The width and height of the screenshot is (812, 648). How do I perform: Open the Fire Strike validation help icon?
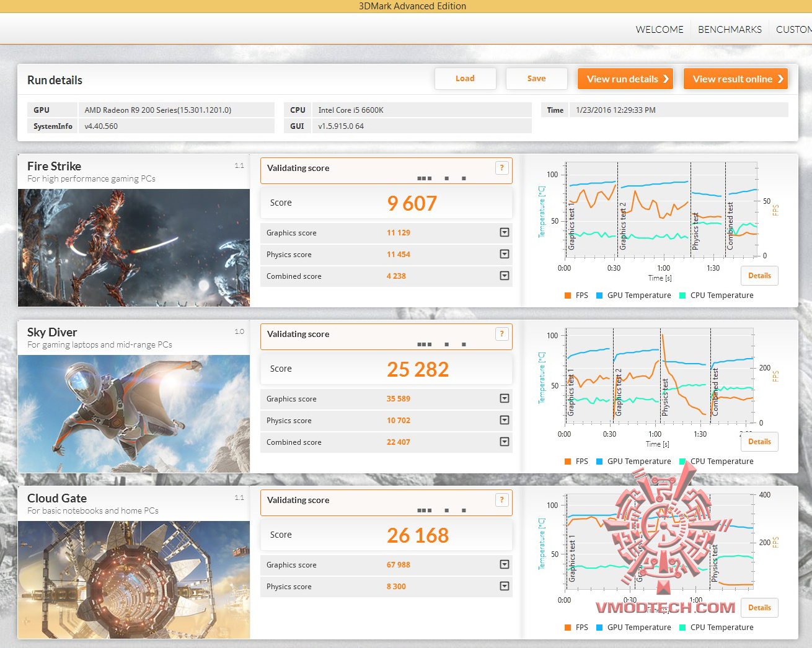click(x=502, y=168)
